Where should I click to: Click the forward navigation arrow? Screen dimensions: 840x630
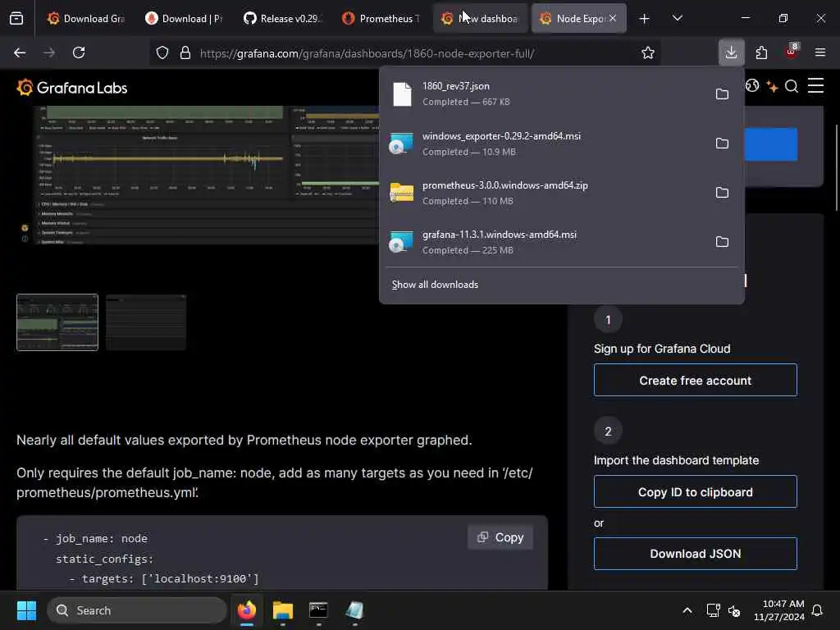48,52
